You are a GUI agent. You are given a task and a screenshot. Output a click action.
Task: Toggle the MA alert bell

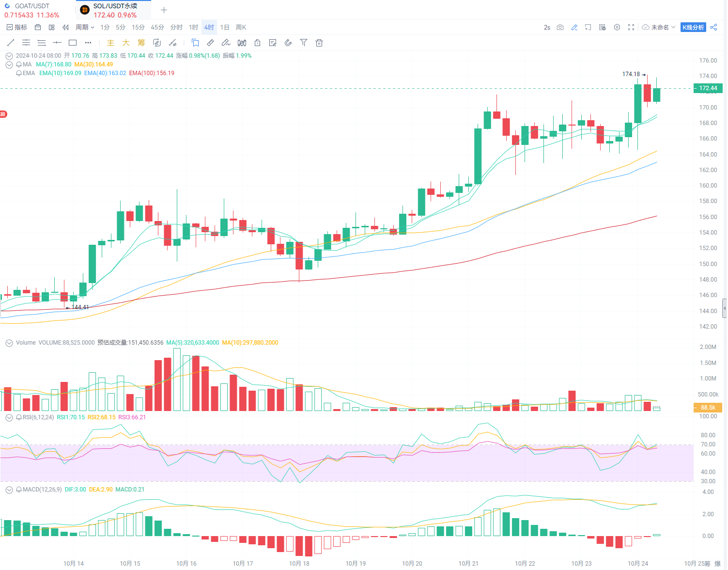(19, 64)
